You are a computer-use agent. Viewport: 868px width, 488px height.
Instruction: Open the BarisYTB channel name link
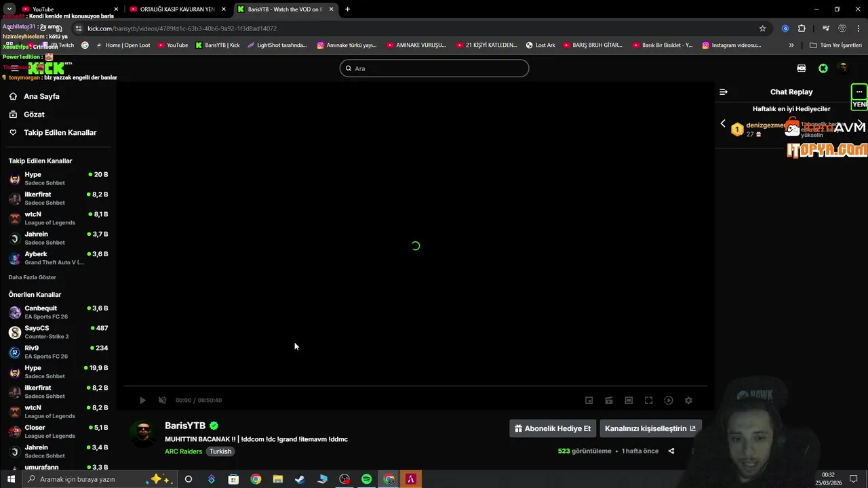coord(185,426)
